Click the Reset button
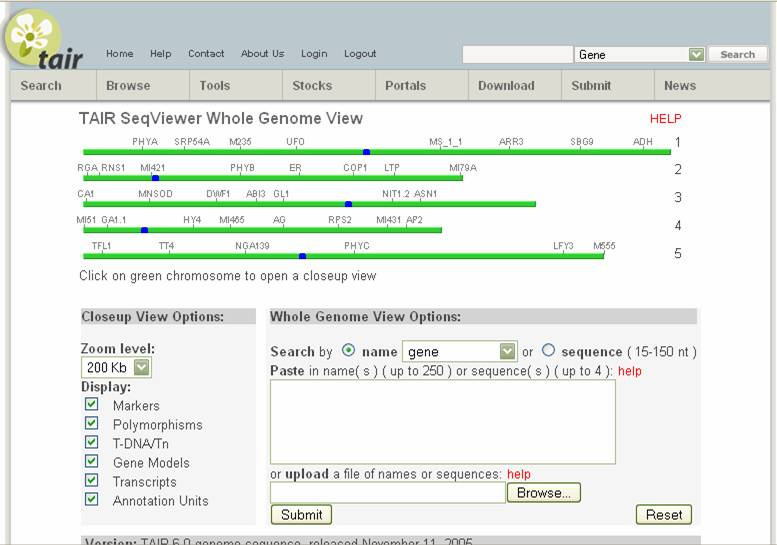The width and height of the screenshot is (777, 545). click(x=664, y=515)
